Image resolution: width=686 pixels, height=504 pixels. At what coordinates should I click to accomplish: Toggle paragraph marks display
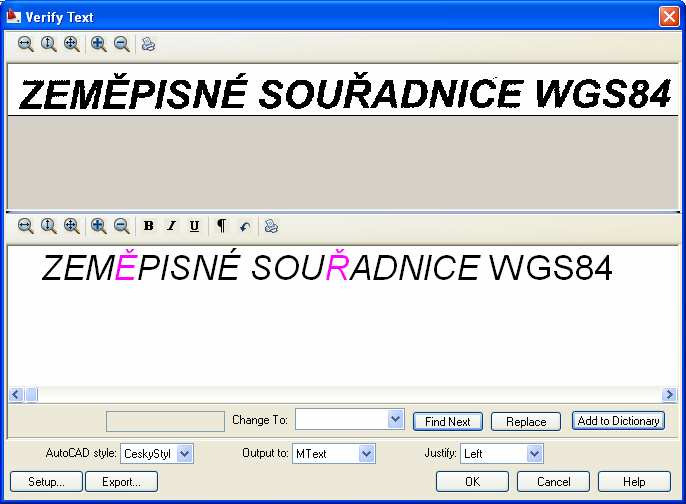pos(221,226)
